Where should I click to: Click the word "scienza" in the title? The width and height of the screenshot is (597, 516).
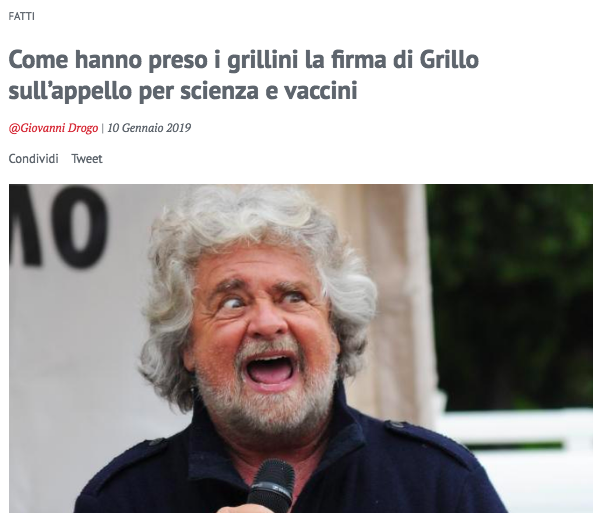point(219,91)
